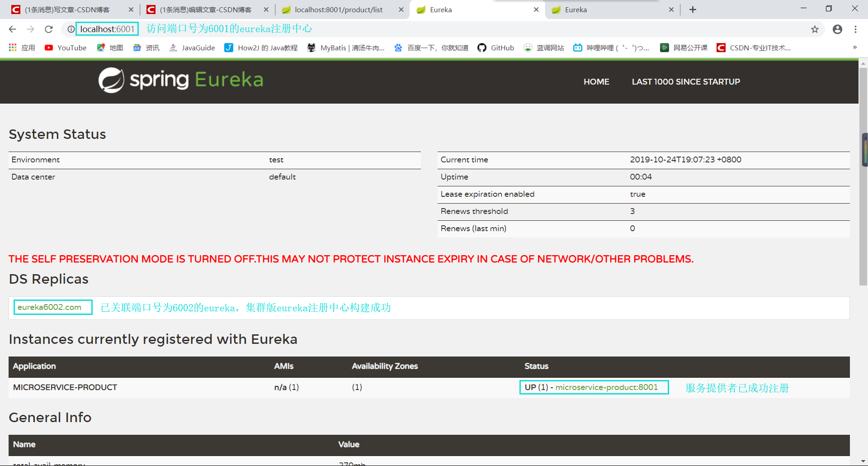This screenshot has width=868, height=466.
Task: Select MICROSERVICE-PRODUCT application cell
Action: pos(65,387)
